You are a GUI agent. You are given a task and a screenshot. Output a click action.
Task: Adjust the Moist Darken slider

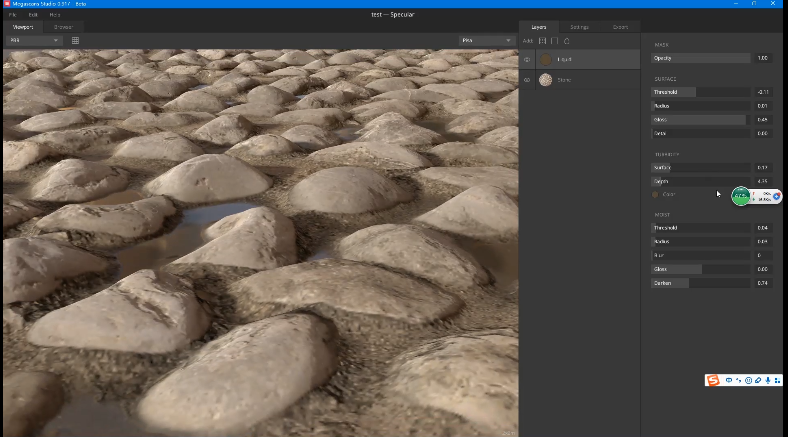701,283
